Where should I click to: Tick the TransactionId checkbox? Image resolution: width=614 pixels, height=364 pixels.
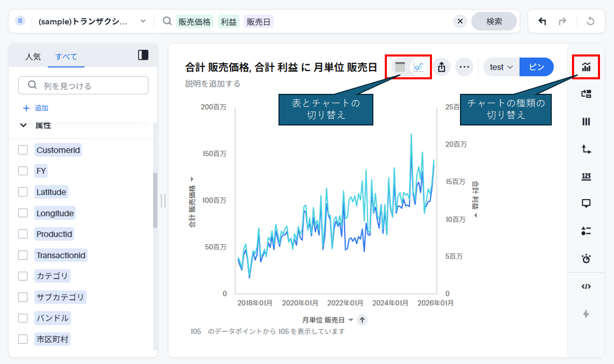(x=23, y=255)
